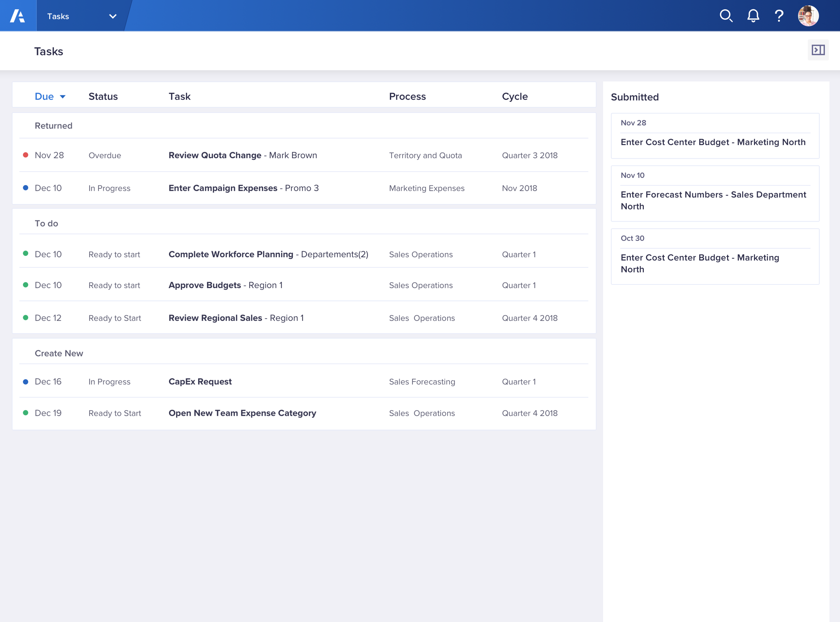Screen dimensions: 840x622
Task: Click the Anaplan logo icon
Action: (18, 16)
